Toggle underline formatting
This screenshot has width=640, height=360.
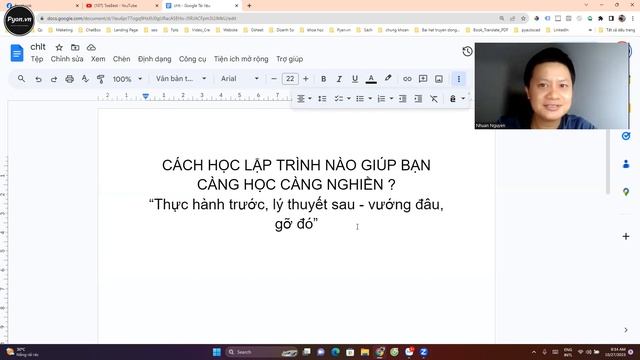355,79
